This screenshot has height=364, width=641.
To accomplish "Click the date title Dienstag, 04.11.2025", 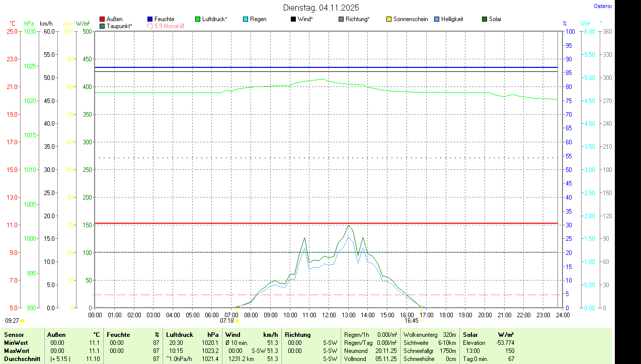I will click(x=321, y=8).
